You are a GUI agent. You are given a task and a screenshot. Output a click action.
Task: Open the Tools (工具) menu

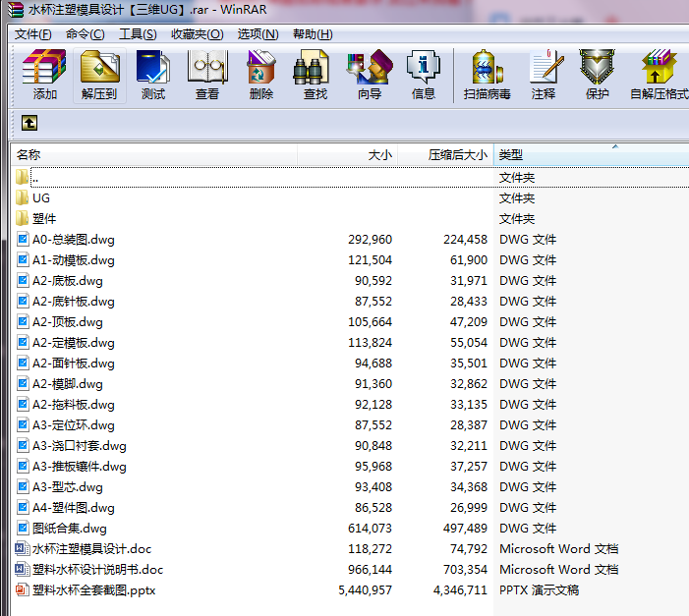(138, 34)
